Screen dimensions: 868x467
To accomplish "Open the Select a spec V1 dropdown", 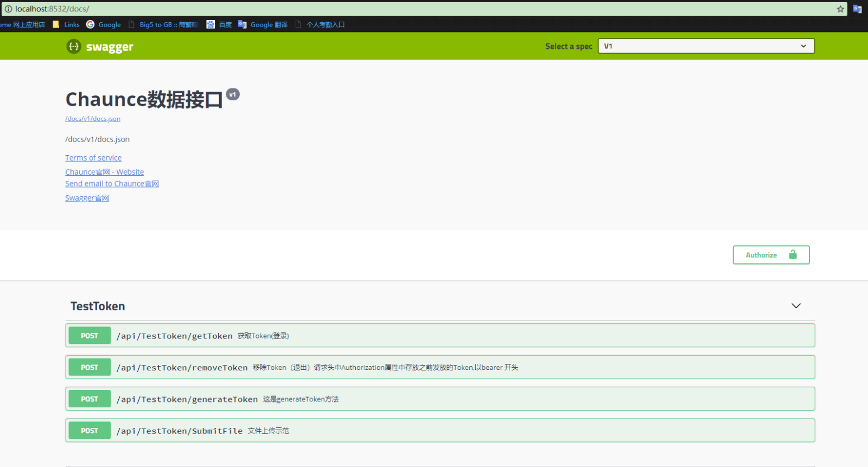I will 706,46.
